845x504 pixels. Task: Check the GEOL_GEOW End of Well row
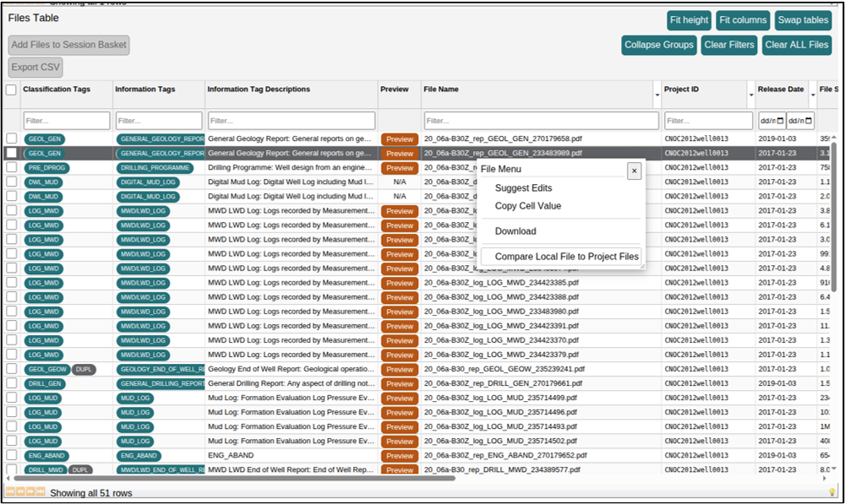point(11,369)
